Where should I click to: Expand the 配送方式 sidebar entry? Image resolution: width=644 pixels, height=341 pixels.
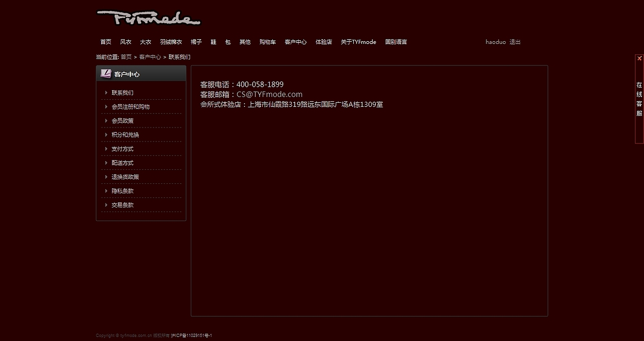point(122,163)
